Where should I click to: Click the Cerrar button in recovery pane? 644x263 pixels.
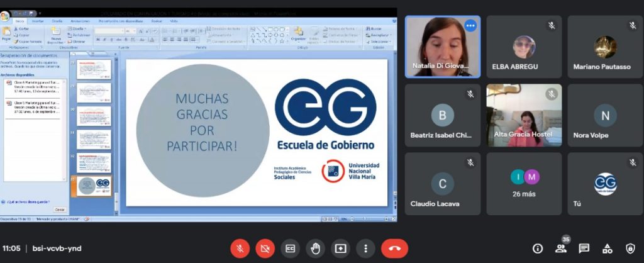click(x=59, y=210)
